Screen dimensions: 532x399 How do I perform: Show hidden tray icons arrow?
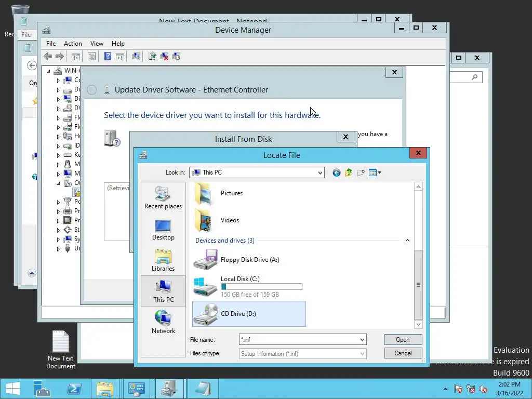pos(445,389)
